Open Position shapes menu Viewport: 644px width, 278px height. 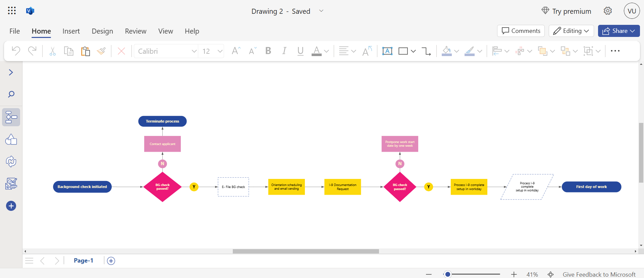524,51
